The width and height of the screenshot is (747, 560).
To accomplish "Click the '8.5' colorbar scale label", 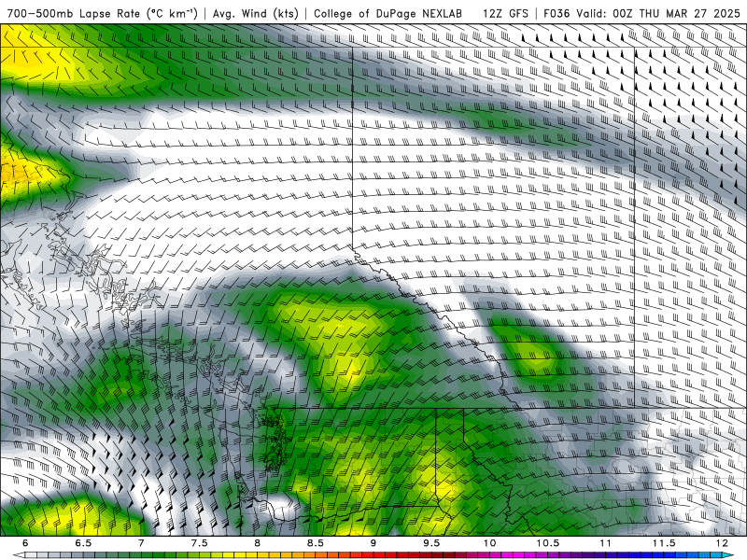I will pyautogui.click(x=316, y=543).
